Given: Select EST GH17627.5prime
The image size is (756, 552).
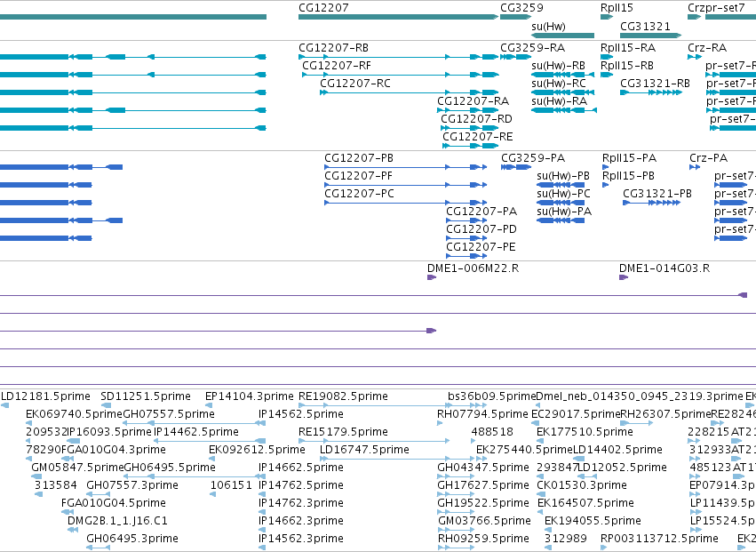Looking at the screenshot, I should coord(482,485).
